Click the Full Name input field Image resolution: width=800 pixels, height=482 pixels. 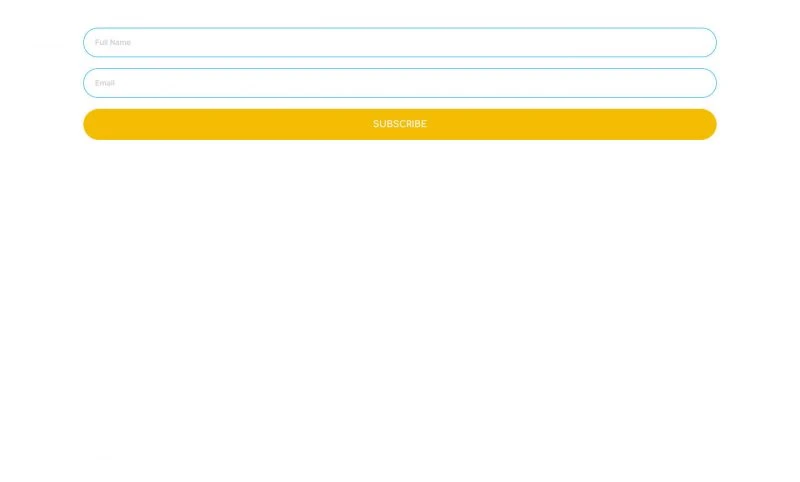[x=399, y=42]
